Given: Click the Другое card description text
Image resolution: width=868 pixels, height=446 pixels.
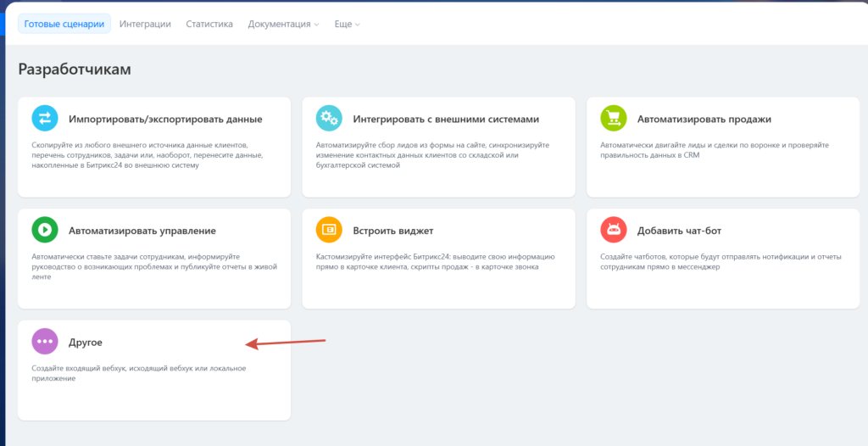Looking at the screenshot, I should [x=138, y=373].
